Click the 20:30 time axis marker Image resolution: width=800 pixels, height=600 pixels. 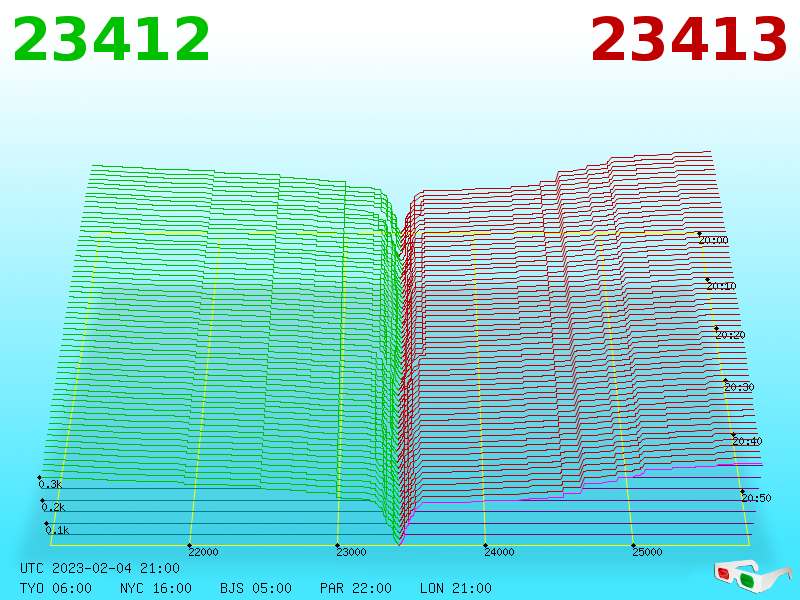[739, 387]
